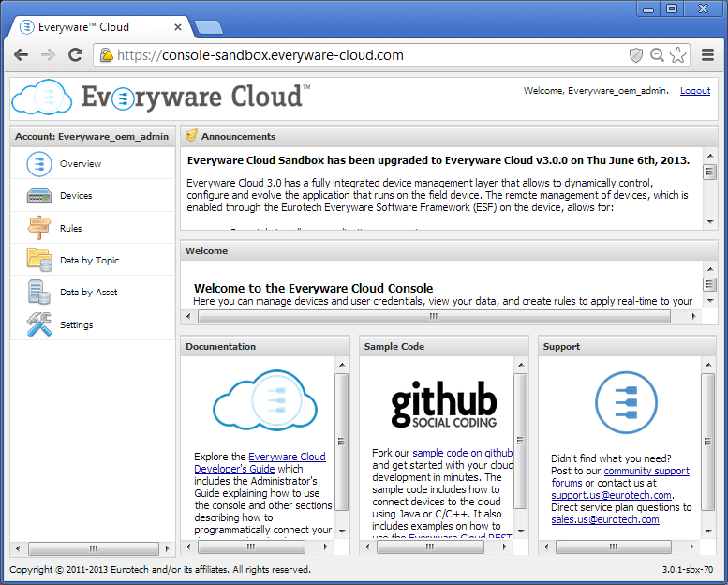Click the Logout link
728x585 pixels.
point(695,91)
